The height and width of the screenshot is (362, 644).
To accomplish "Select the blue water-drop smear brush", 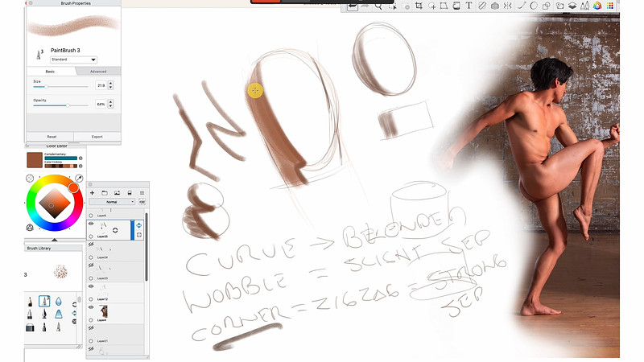I will pos(59,301).
